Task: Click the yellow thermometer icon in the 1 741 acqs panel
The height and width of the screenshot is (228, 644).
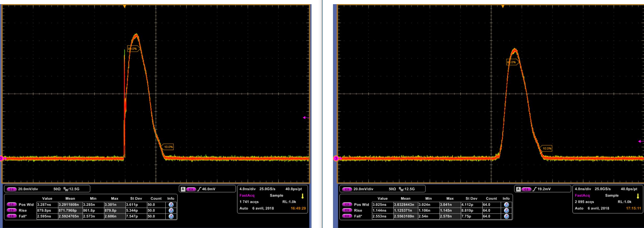Action: (302, 196)
